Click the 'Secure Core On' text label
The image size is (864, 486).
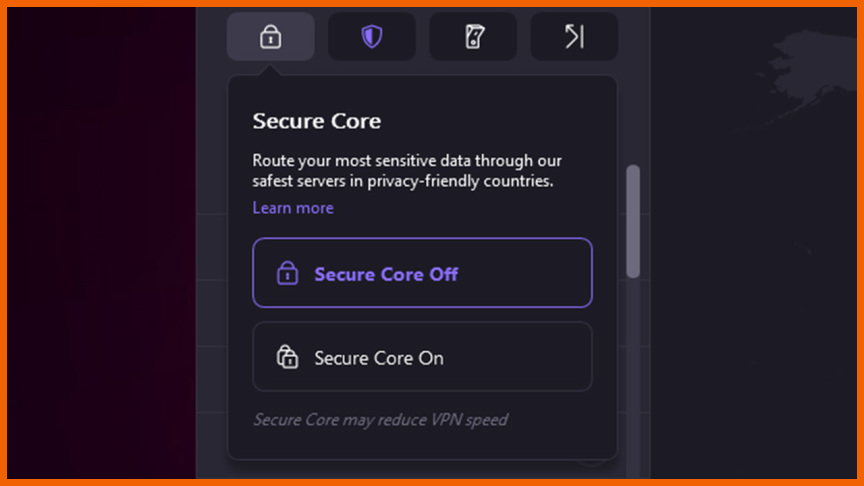point(379,358)
